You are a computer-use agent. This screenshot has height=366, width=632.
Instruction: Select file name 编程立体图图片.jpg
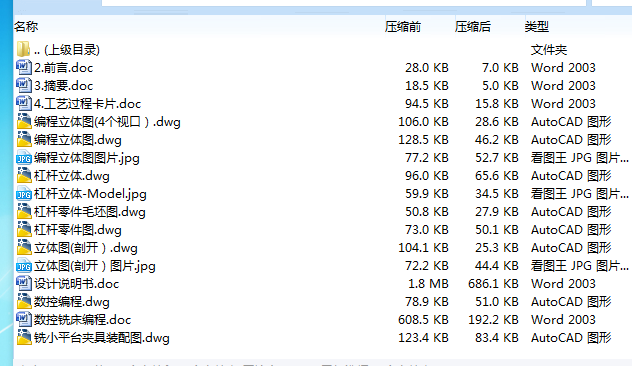[87, 158]
